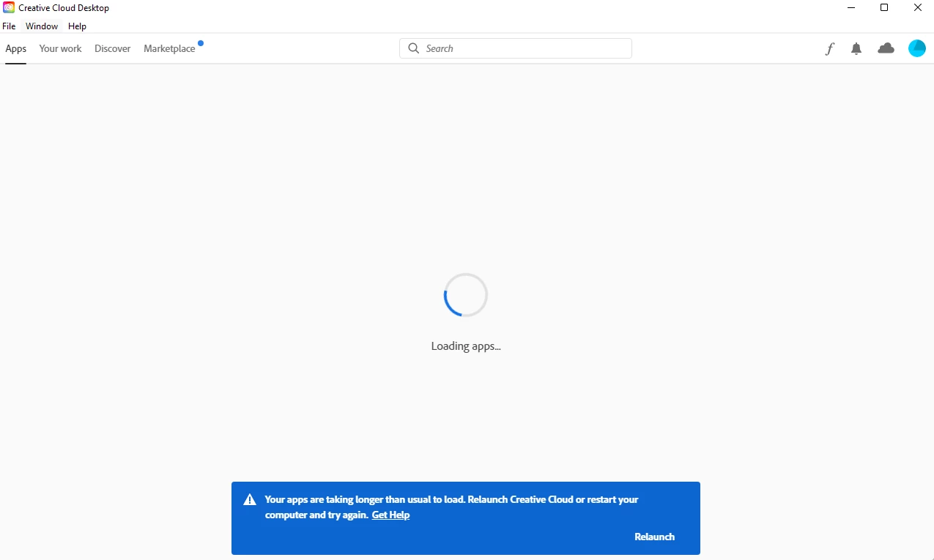
Task: Minimize the Creative Cloud Desktop window
Action: tap(851, 8)
